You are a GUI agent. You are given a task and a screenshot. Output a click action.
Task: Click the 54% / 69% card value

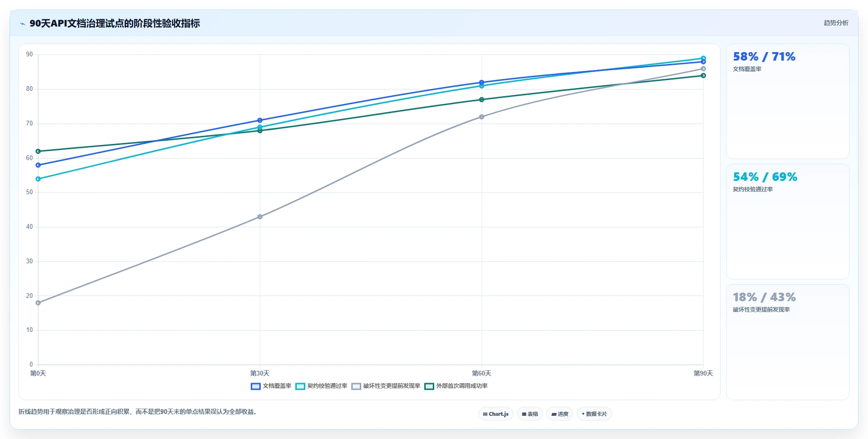(x=765, y=177)
